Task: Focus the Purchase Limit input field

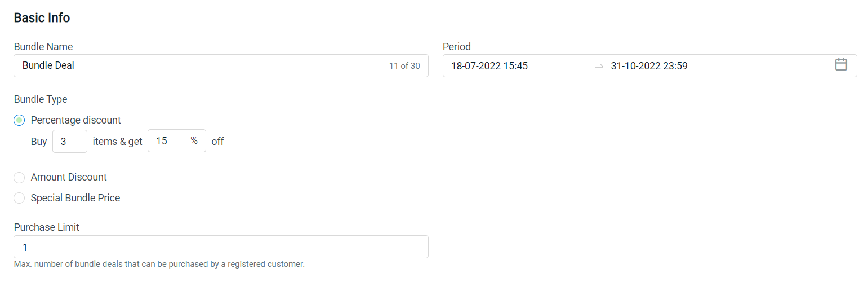Action: 221,247
